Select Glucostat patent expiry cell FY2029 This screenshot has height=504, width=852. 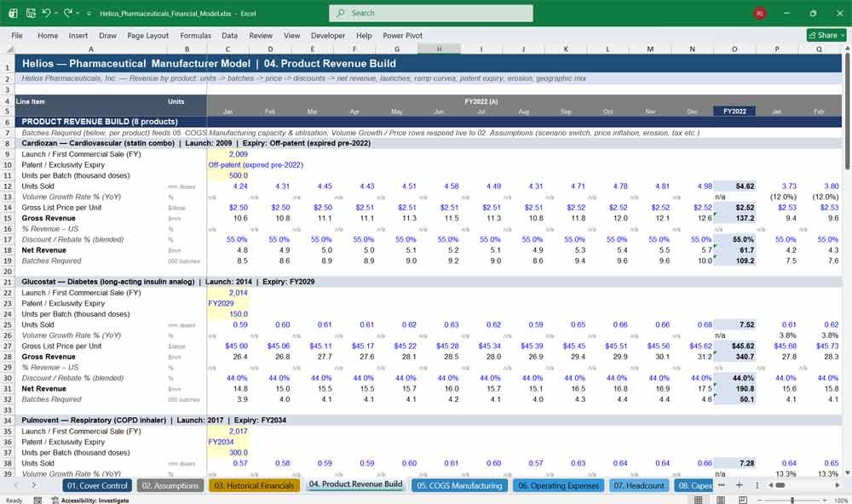227,304
